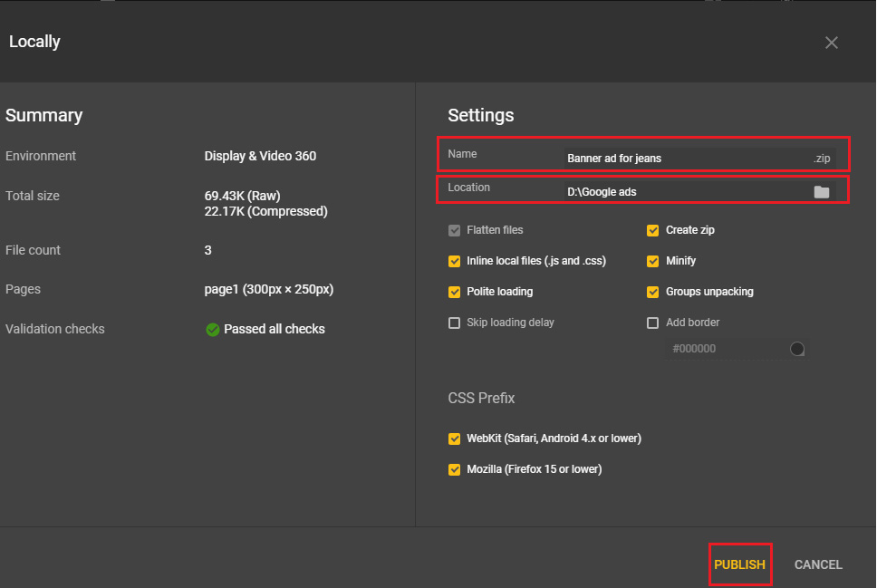
Task: Click the 'Environment' label
Action: point(41,156)
